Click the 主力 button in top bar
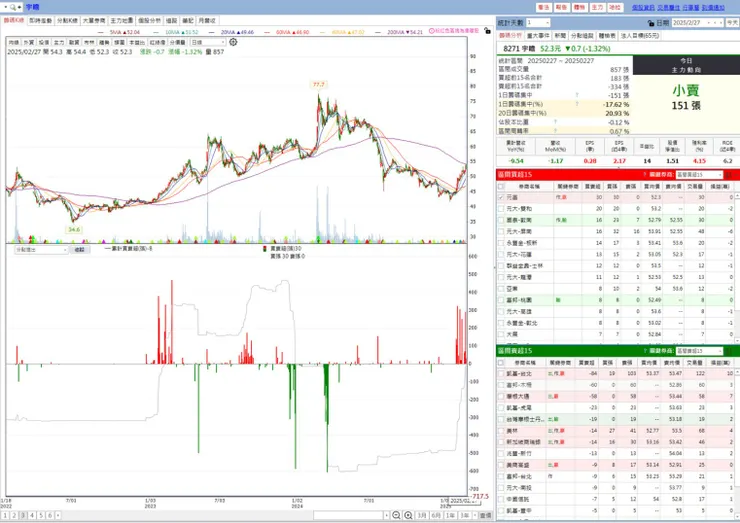Viewport: 740px width, 523px height. click(597, 8)
